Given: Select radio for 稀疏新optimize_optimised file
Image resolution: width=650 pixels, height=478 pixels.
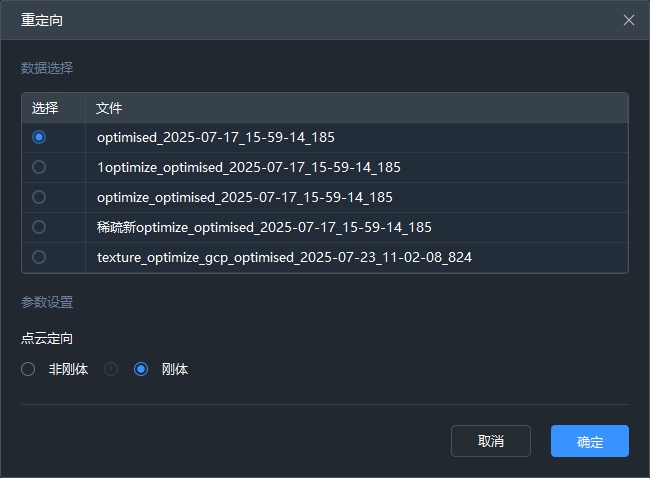Looking at the screenshot, I should (39, 227).
